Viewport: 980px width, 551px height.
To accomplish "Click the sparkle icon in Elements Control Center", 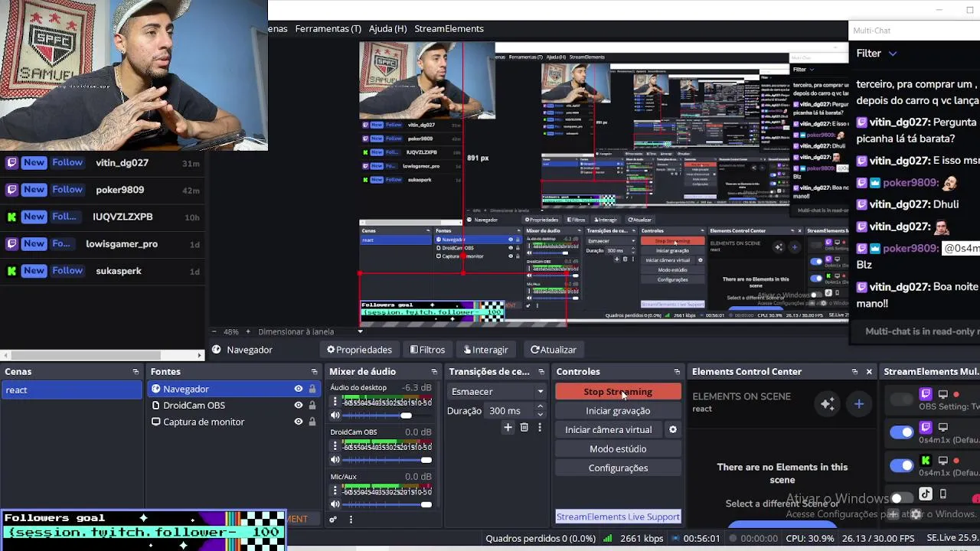I will tap(828, 404).
